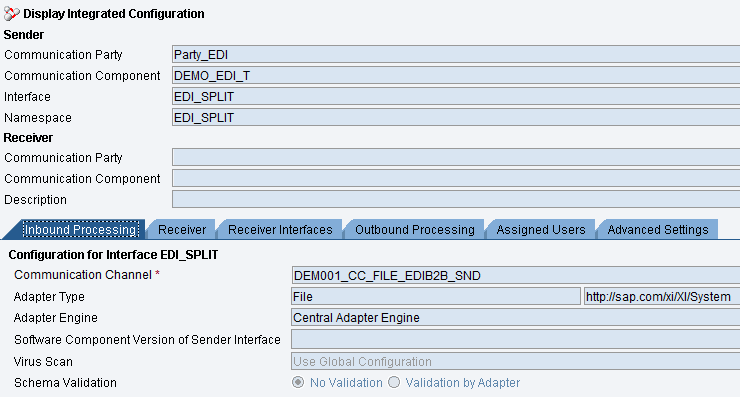Open the Inbound Processing tab
The image size is (740, 397).
(81, 229)
